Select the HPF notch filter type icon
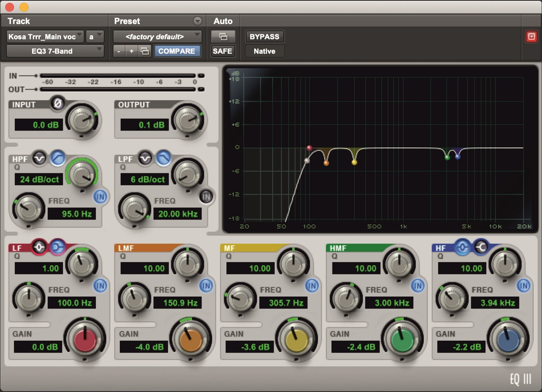The width and height of the screenshot is (542, 392). tap(39, 158)
